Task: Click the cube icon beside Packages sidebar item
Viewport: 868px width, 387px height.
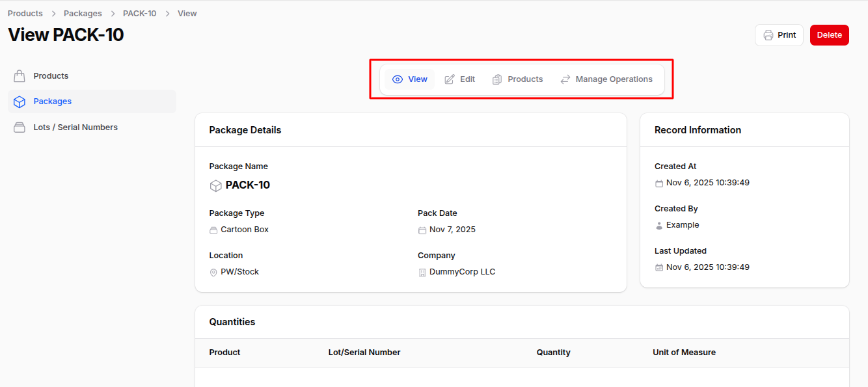Action: coord(20,101)
